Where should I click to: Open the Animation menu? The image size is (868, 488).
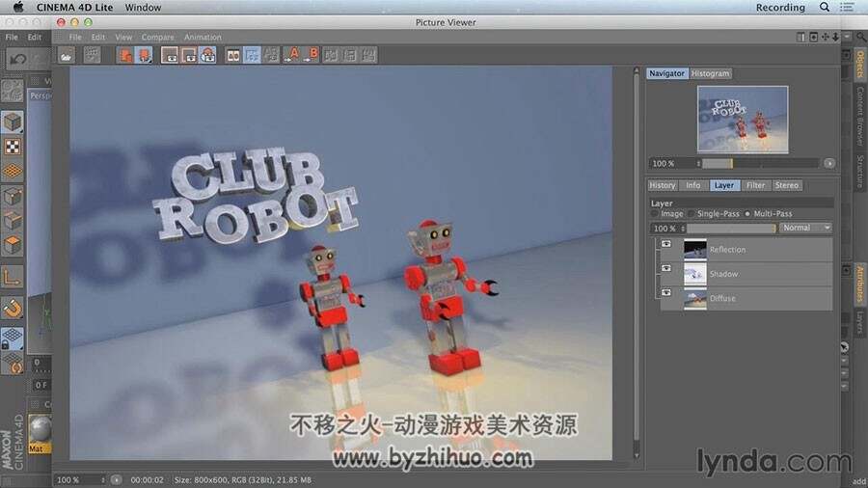203,37
